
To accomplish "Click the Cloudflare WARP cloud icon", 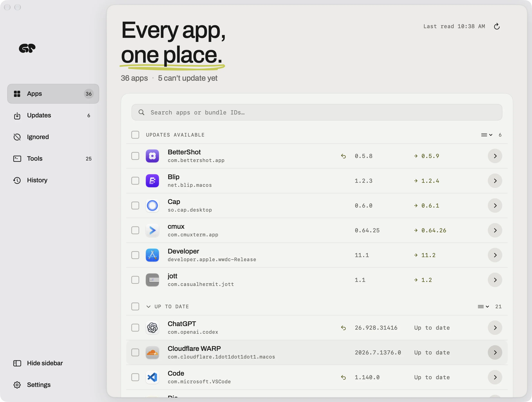I will coord(152,352).
